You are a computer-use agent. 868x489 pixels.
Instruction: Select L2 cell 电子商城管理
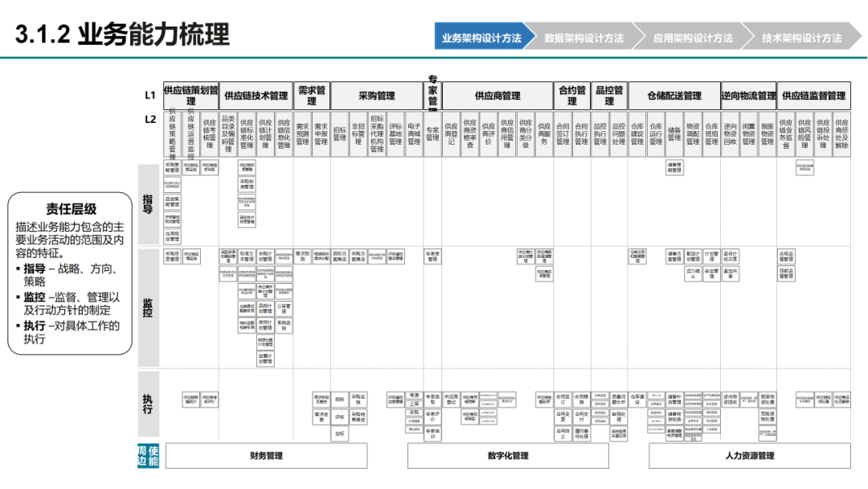click(414, 134)
